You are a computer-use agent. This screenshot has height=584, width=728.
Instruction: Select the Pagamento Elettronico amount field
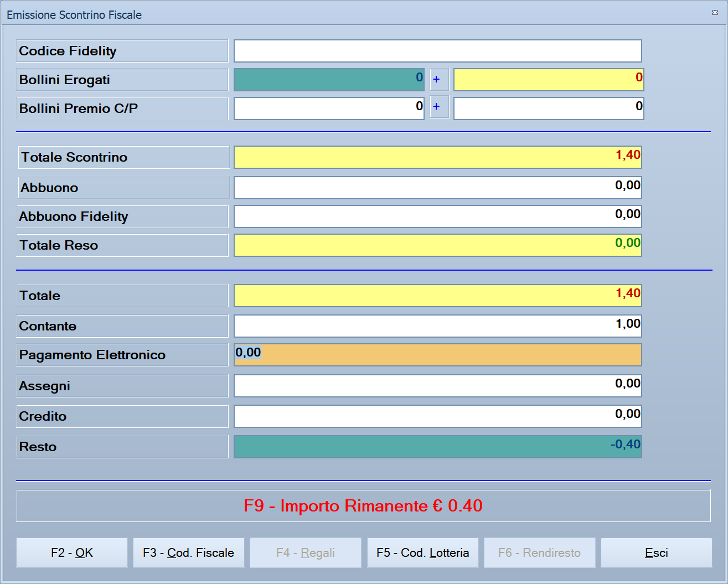438,355
